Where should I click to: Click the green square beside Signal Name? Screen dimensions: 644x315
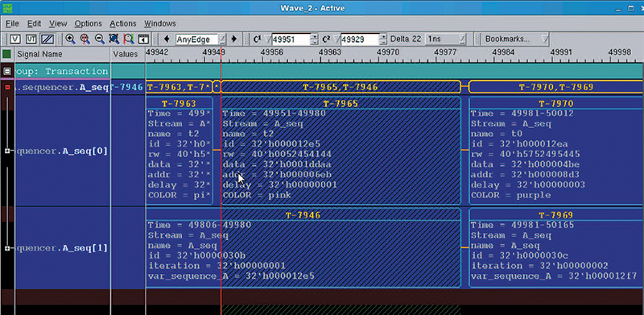click(x=6, y=54)
